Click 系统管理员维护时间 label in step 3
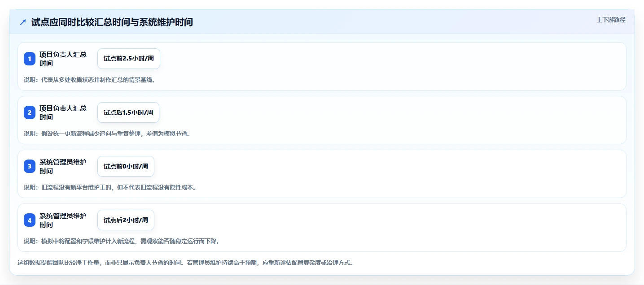This screenshot has width=644, height=285. pyautogui.click(x=63, y=166)
